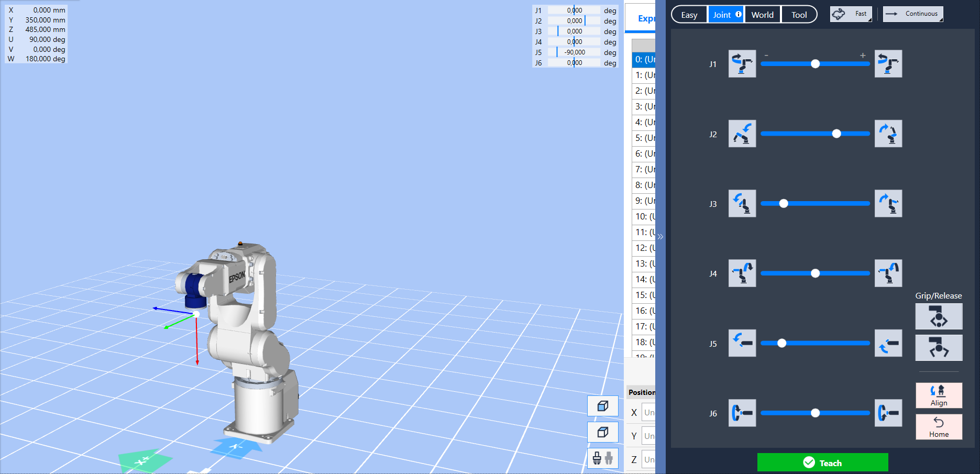Click the Position X input field
The image size is (980, 474).
648,412
